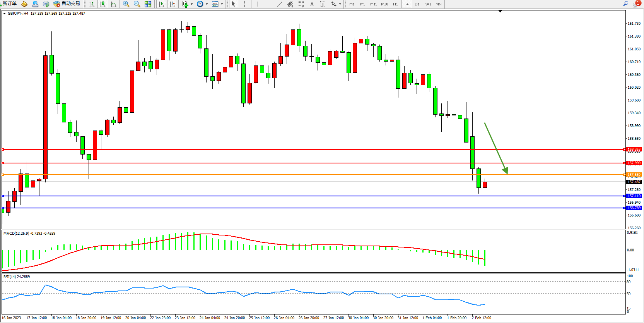Expand the indicators list dropdown arrow
This screenshot has width=644, height=323.
click(191, 4)
